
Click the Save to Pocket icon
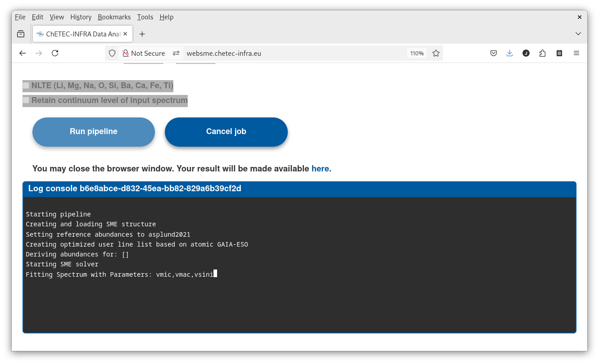494,53
